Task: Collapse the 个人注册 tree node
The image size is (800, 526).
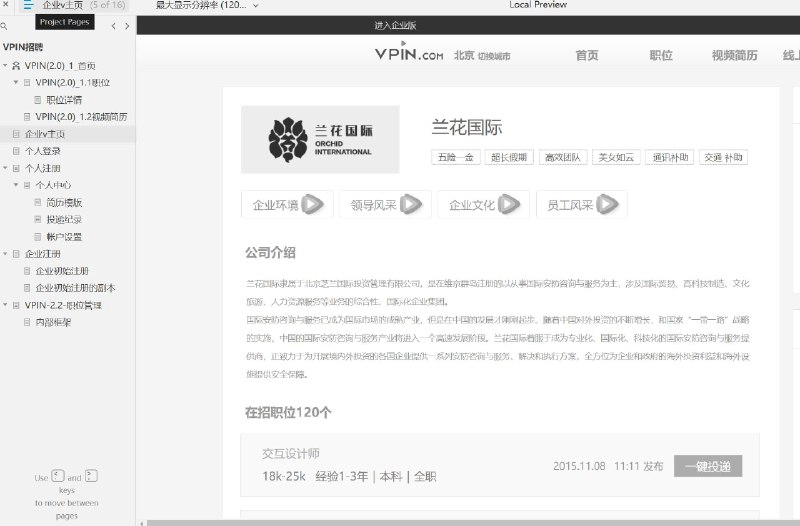Action: click(x=5, y=168)
